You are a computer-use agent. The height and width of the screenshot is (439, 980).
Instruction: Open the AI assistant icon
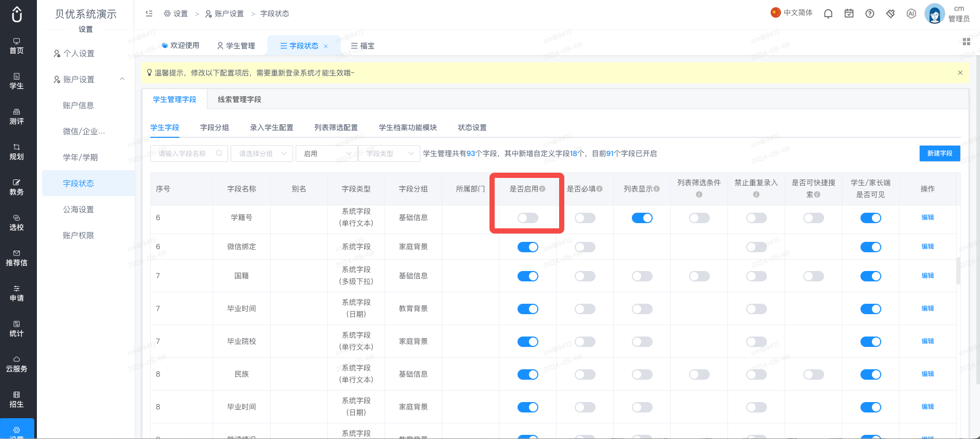tap(911, 14)
